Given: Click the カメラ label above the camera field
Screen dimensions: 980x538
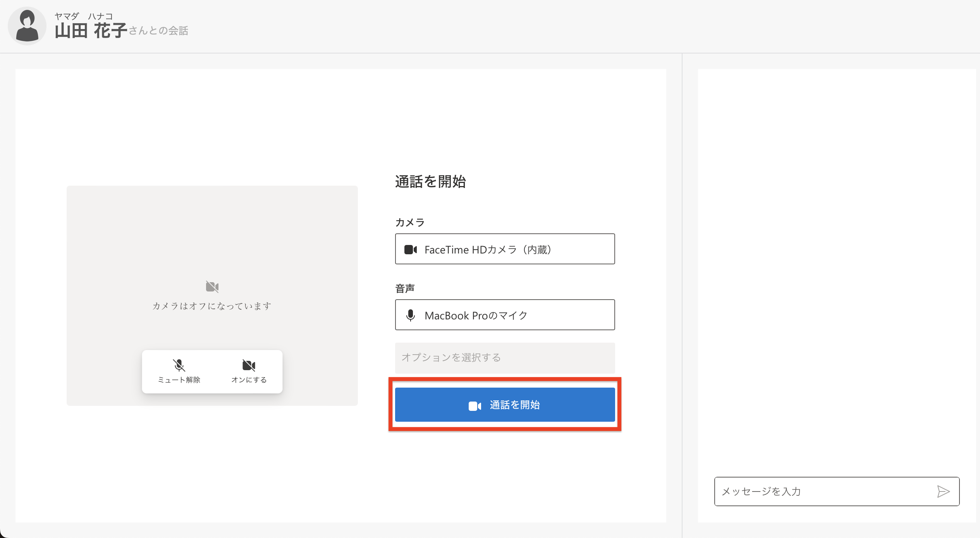Looking at the screenshot, I should tap(410, 222).
